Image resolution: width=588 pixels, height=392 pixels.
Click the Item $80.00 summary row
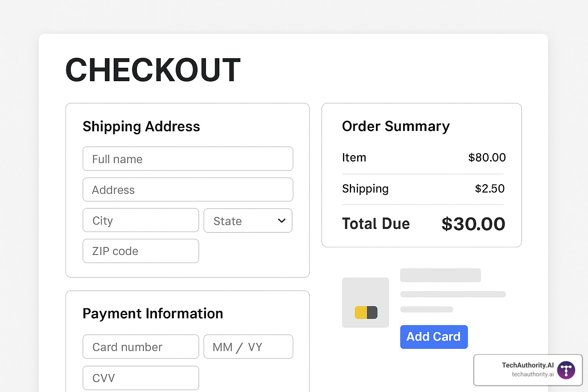click(423, 157)
